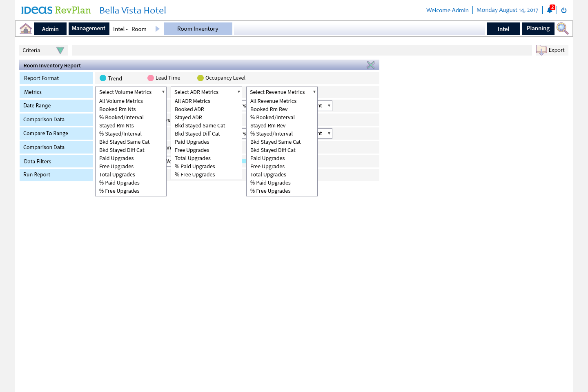
Task: Switch to the Planning tab
Action: (538, 29)
